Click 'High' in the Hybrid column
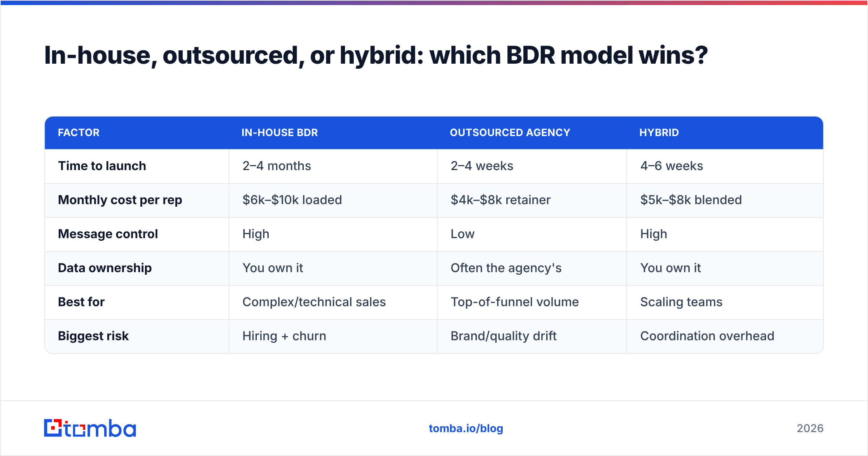This screenshot has width=868, height=456. (654, 234)
